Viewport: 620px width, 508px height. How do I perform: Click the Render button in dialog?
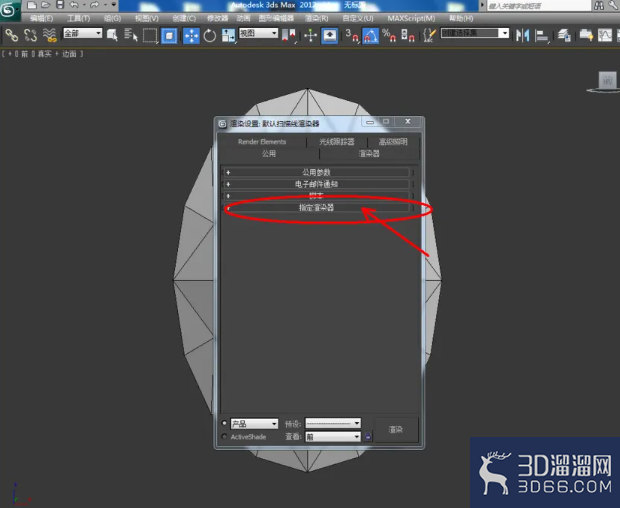[x=396, y=430]
